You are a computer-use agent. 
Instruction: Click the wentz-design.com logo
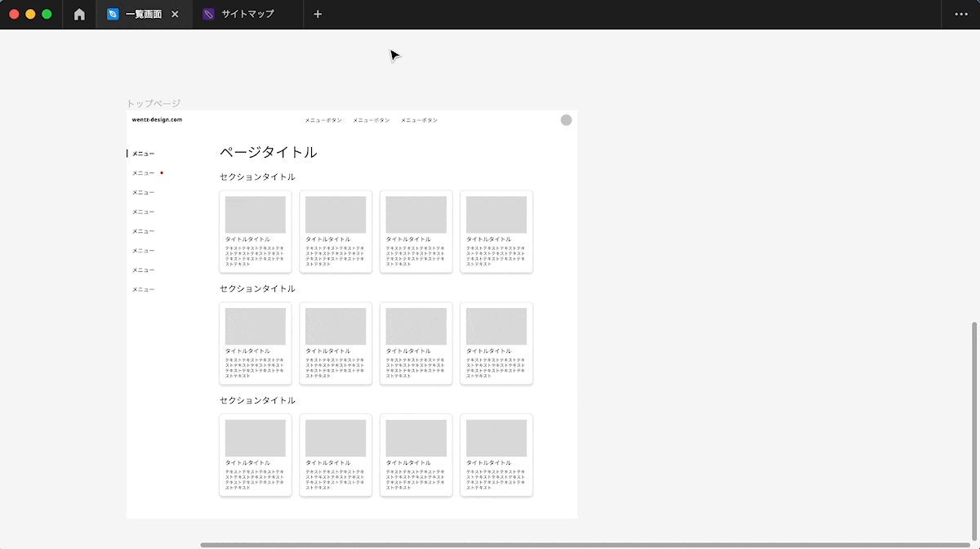(x=158, y=119)
